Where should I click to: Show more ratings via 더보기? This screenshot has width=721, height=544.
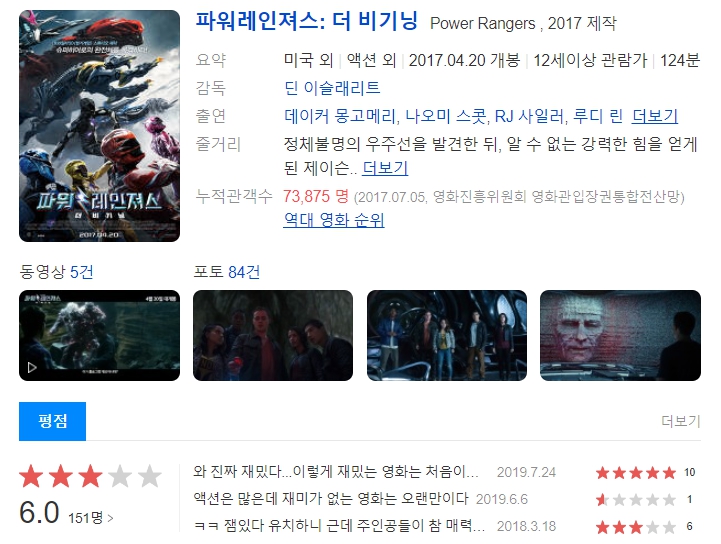point(681,421)
